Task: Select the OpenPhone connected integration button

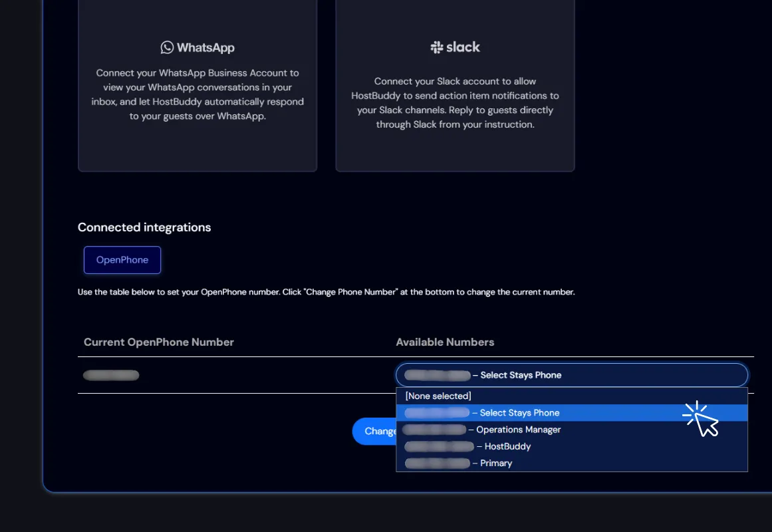Action: click(x=122, y=259)
